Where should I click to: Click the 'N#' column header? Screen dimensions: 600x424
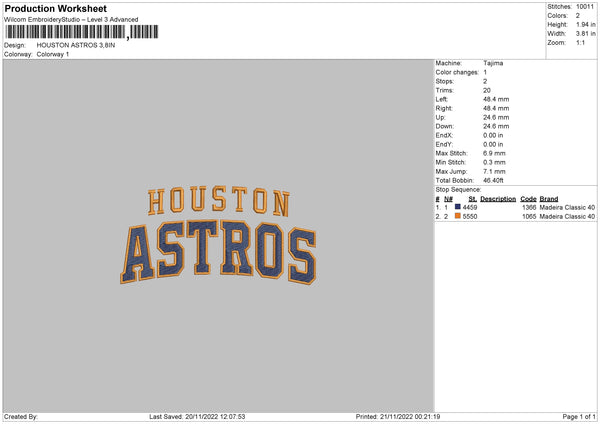pyautogui.click(x=448, y=199)
